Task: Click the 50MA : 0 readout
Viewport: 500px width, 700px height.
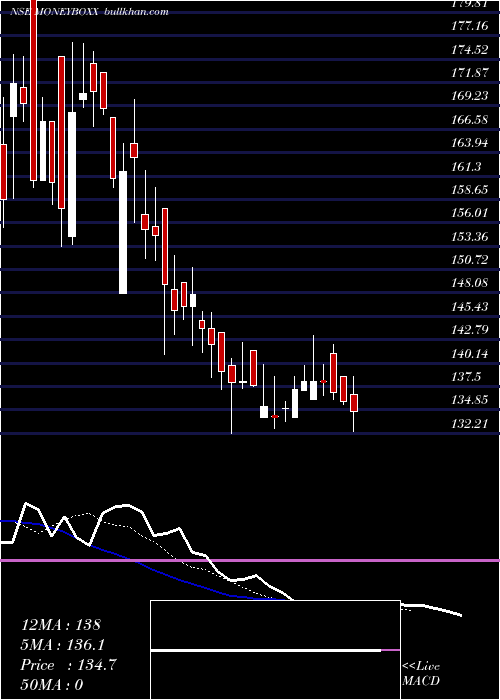Action: tap(52, 685)
